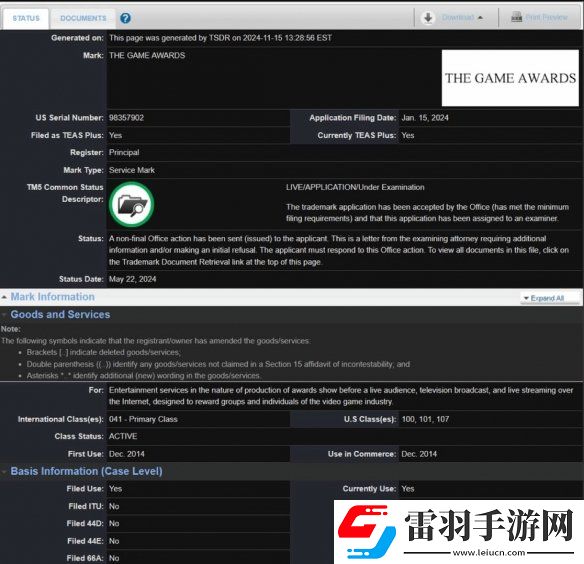Click the First Use value Dec. 2014
The height and width of the screenshot is (564, 584).
127,454
